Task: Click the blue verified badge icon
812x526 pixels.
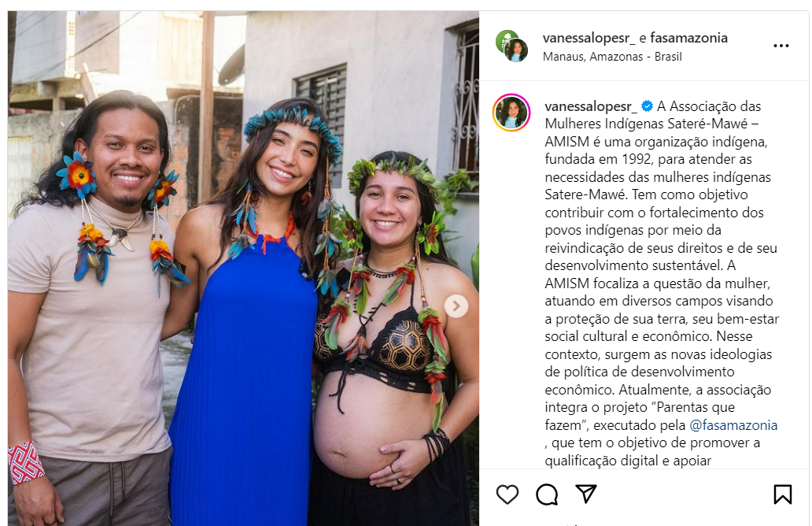Action: [647, 106]
